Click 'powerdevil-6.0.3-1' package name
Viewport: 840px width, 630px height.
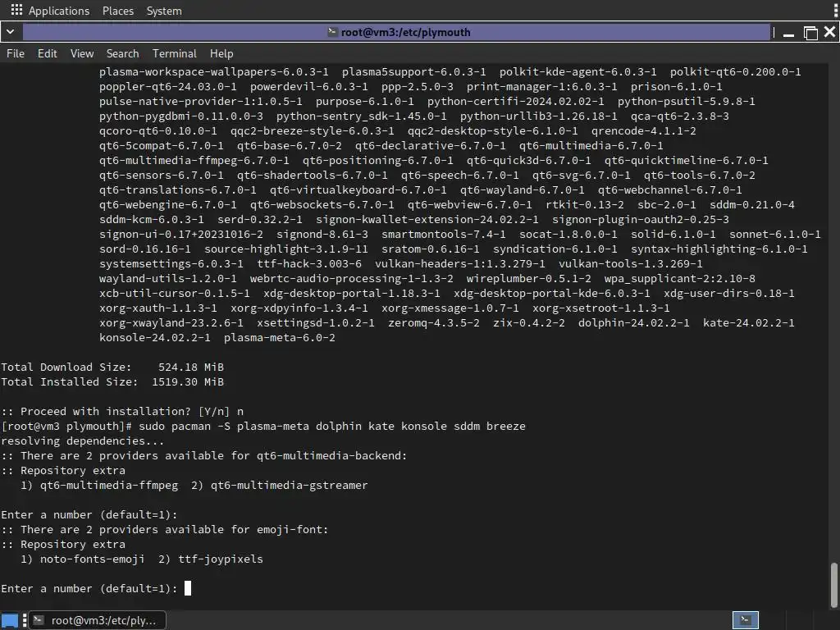tap(309, 87)
